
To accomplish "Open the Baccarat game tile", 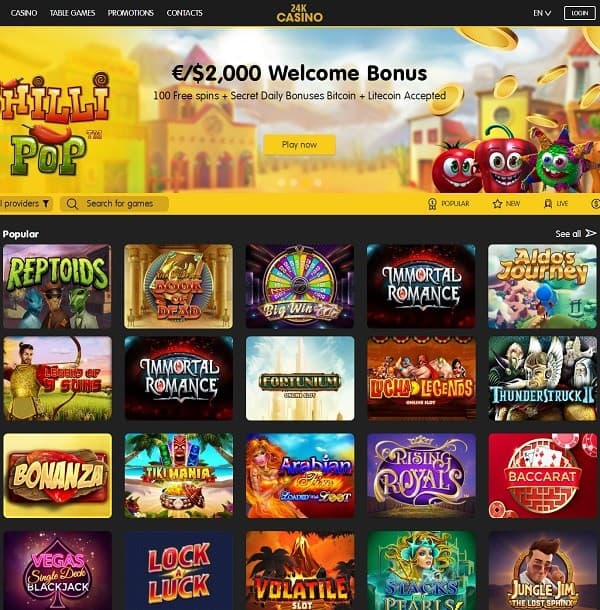I will 542,475.
